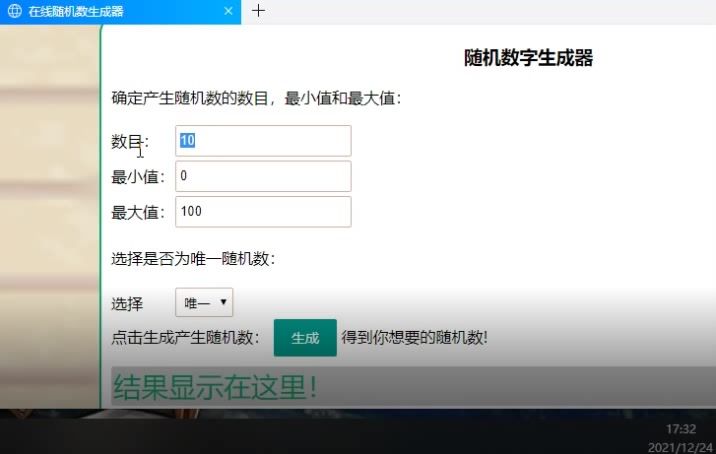Select the 在线随机数生成器 tab title

click(x=76, y=11)
